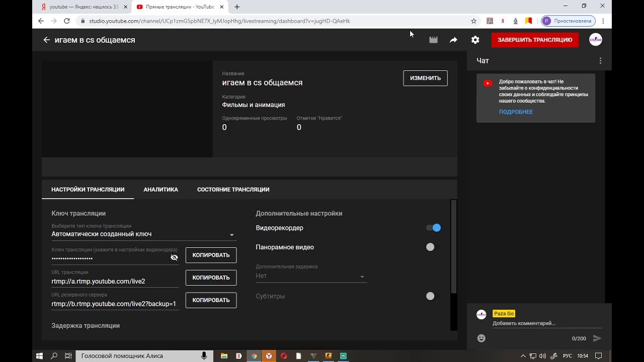Open the CS:GO channel avatar menu
644x362 pixels.
click(x=596, y=40)
